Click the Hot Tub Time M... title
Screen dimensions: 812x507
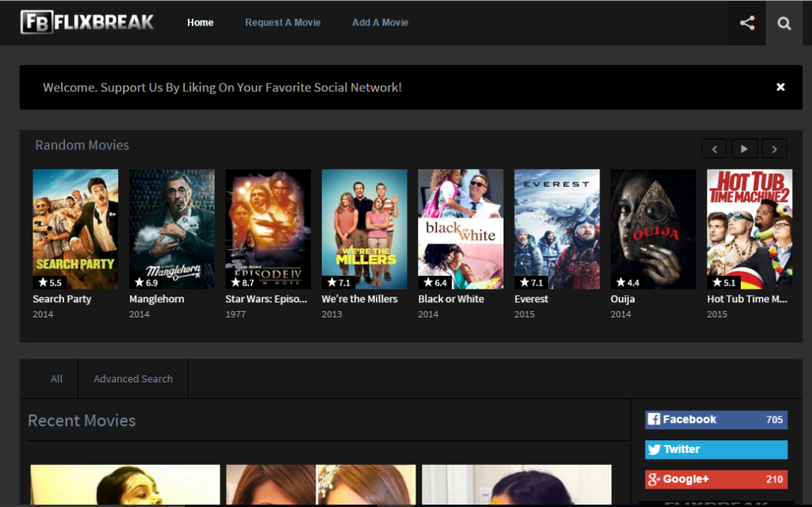coord(747,299)
